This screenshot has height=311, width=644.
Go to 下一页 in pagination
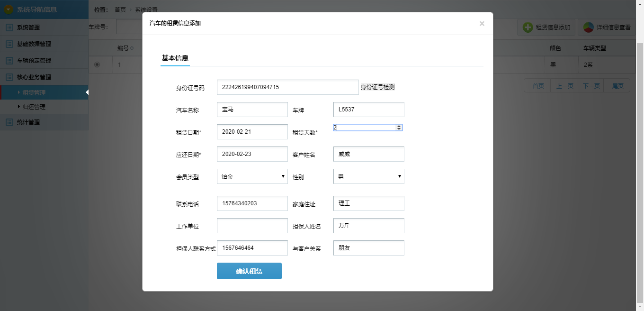pyautogui.click(x=591, y=86)
